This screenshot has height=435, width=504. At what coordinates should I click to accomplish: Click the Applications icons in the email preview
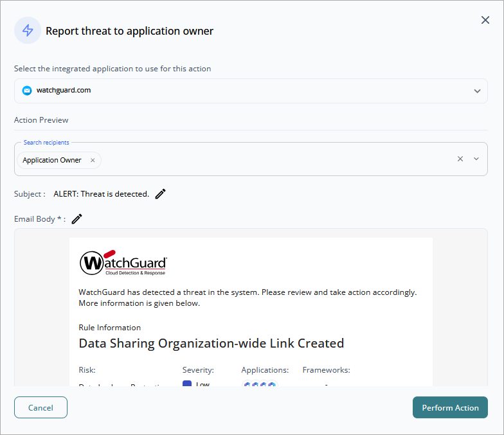260,383
